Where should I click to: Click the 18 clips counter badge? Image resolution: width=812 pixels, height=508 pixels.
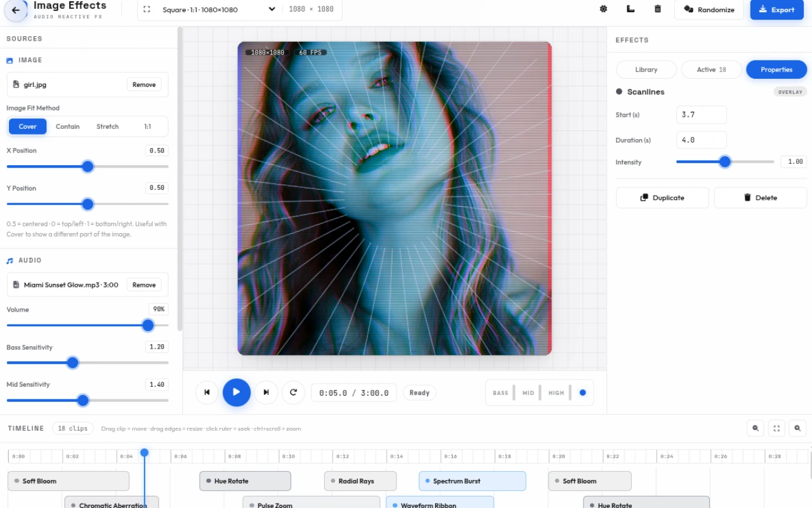click(x=73, y=428)
